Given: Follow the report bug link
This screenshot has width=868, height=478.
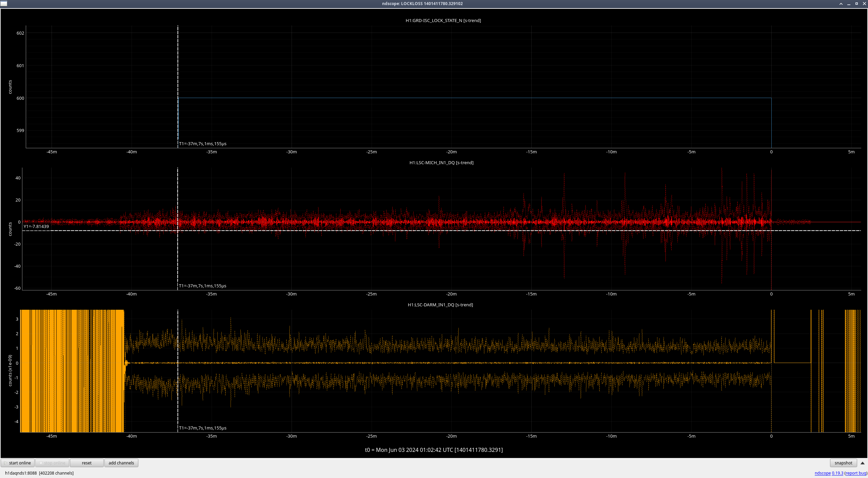Looking at the screenshot, I should (855, 473).
